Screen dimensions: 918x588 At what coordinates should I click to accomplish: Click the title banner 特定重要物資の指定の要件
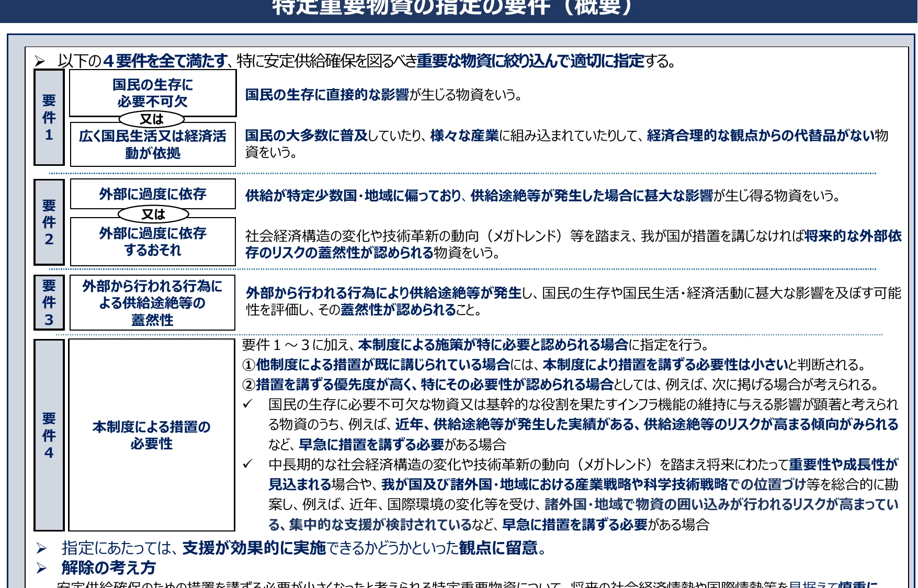[x=453, y=8]
